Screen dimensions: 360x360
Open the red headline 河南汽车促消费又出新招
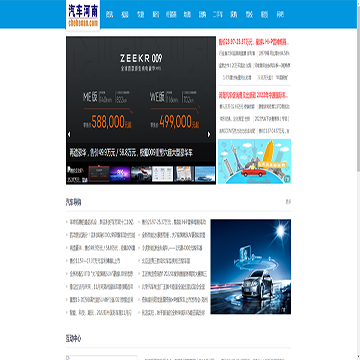click(254, 96)
